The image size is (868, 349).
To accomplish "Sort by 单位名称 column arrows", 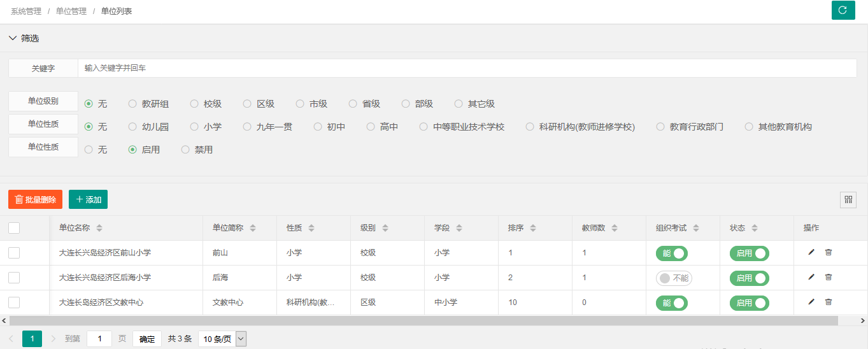I will pyautogui.click(x=99, y=228).
